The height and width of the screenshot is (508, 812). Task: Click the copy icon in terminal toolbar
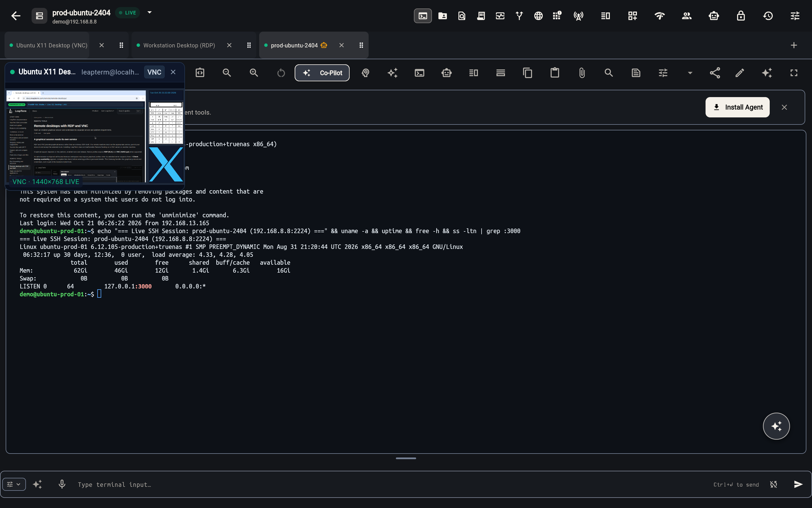tap(528, 73)
